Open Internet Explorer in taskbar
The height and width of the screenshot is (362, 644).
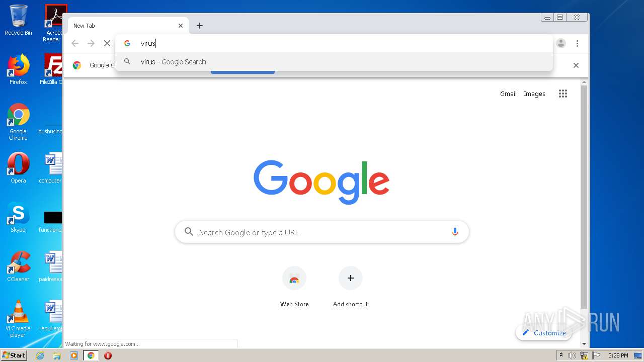click(40, 355)
